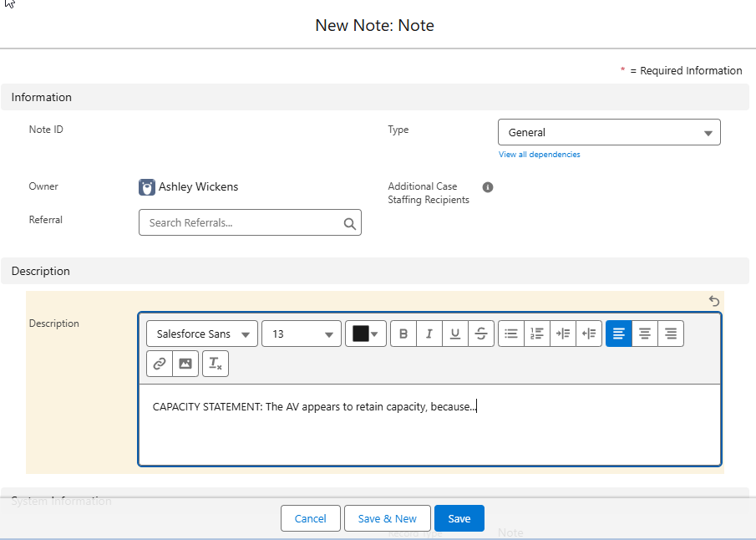This screenshot has width=756, height=540.
Task: Show info for Additional Case Staffing Recipients
Action: click(488, 187)
